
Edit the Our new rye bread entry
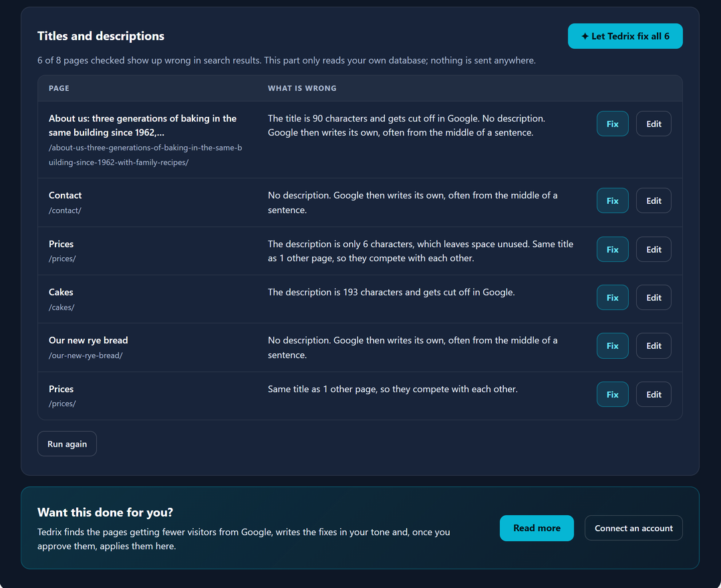[654, 345]
